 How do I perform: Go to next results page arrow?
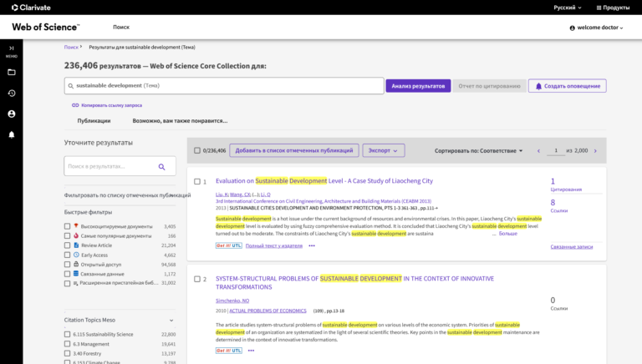(x=595, y=151)
